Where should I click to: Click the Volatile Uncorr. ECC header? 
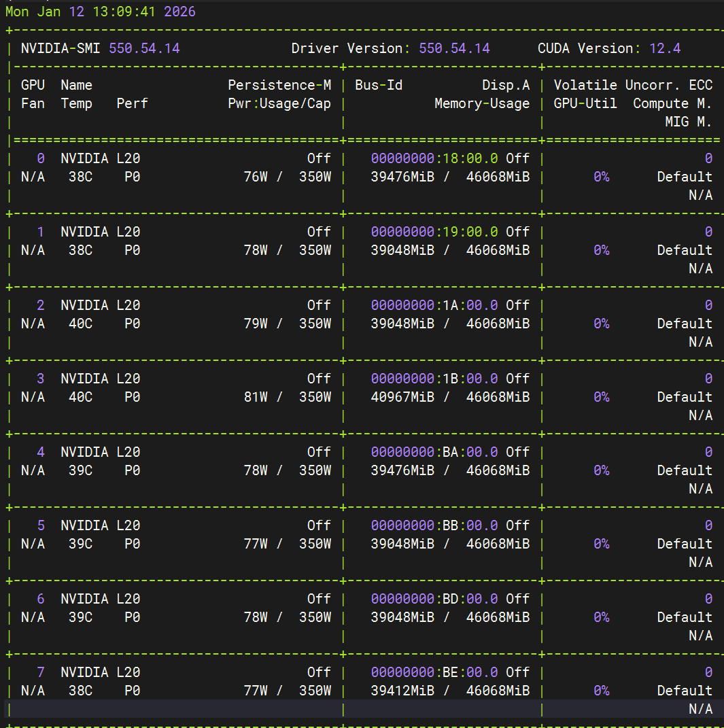(x=636, y=85)
